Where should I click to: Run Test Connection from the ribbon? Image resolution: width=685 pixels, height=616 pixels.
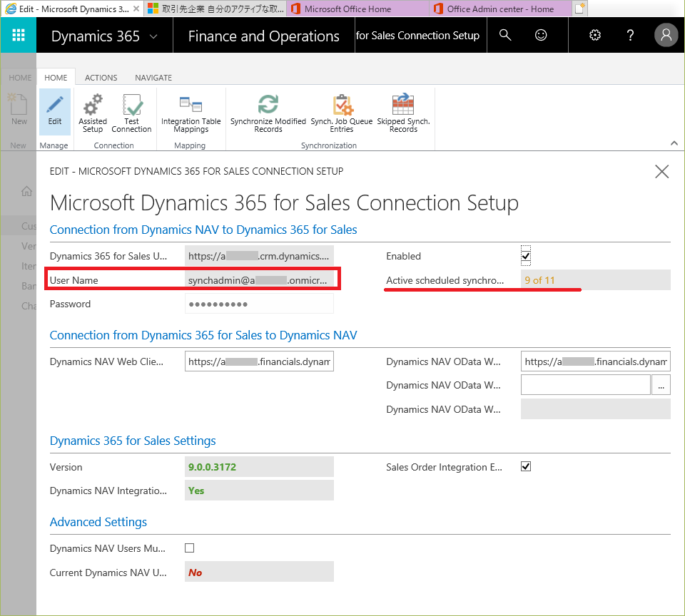[x=131, y=113]
